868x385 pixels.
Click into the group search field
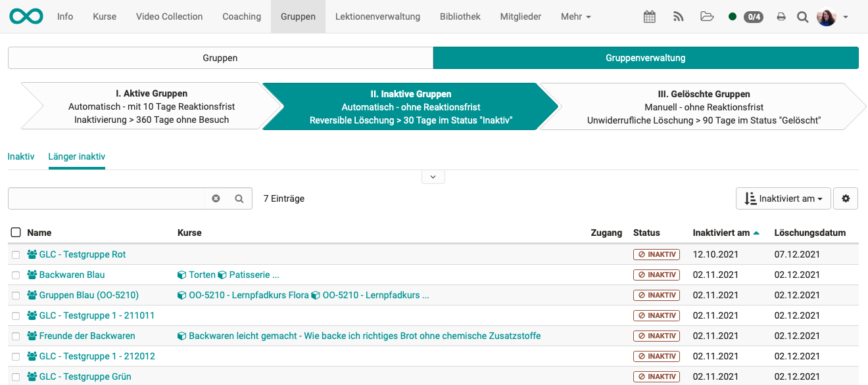coord(107,198)
